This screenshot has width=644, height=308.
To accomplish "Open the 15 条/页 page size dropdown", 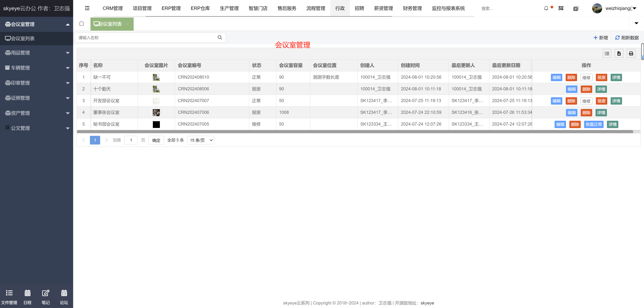I will tap(201, 140).
